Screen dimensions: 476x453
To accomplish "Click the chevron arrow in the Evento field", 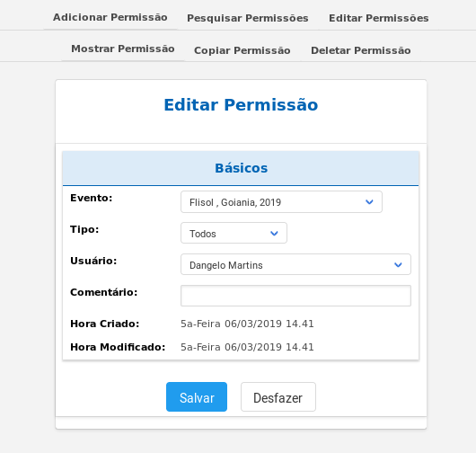I will point(369,202).
